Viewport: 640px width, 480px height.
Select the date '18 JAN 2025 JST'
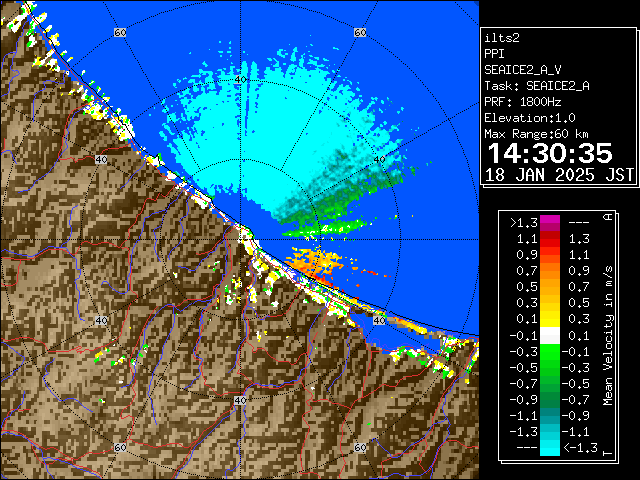[559, 175]
